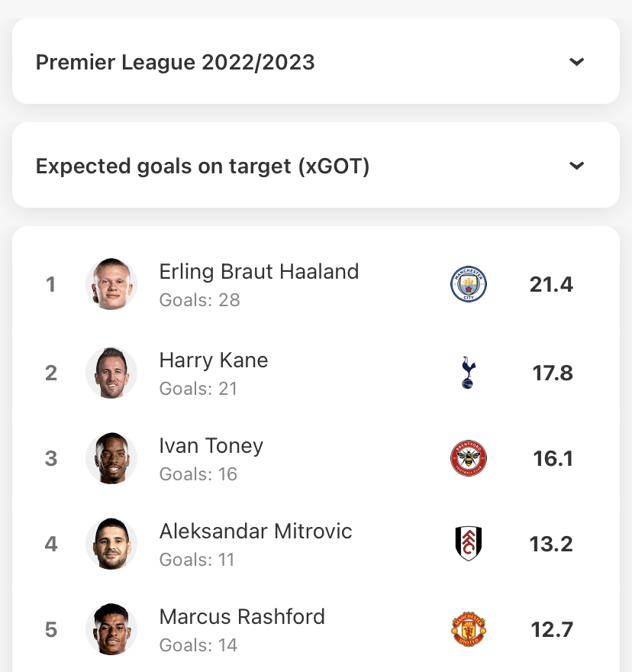Open the Fulham club crest
Image resolution: width=632 pixels, height=672 pixels.
point(469,544)
